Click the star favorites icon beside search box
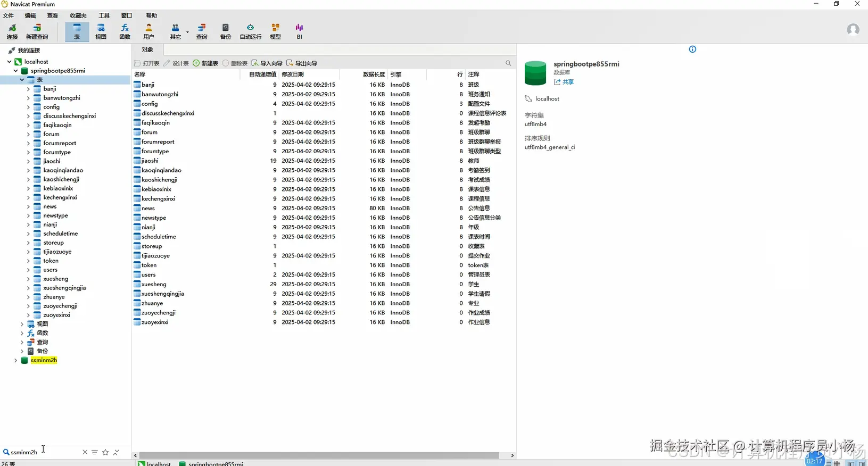 click(105, 452)
